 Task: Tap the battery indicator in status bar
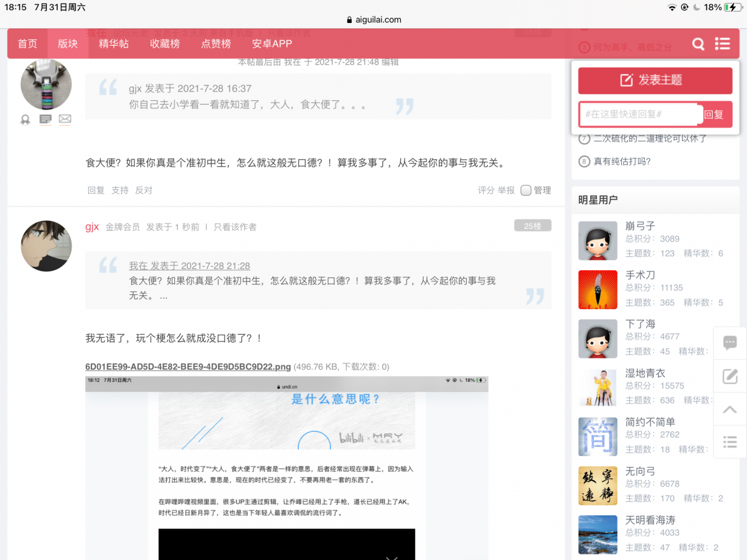[x=733, y=7]
